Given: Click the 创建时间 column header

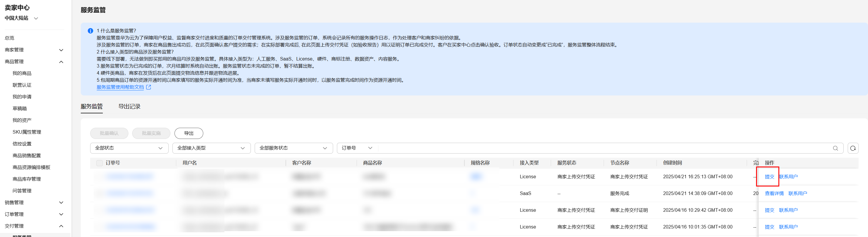Looking at the screenshot, I should point(672,163).
